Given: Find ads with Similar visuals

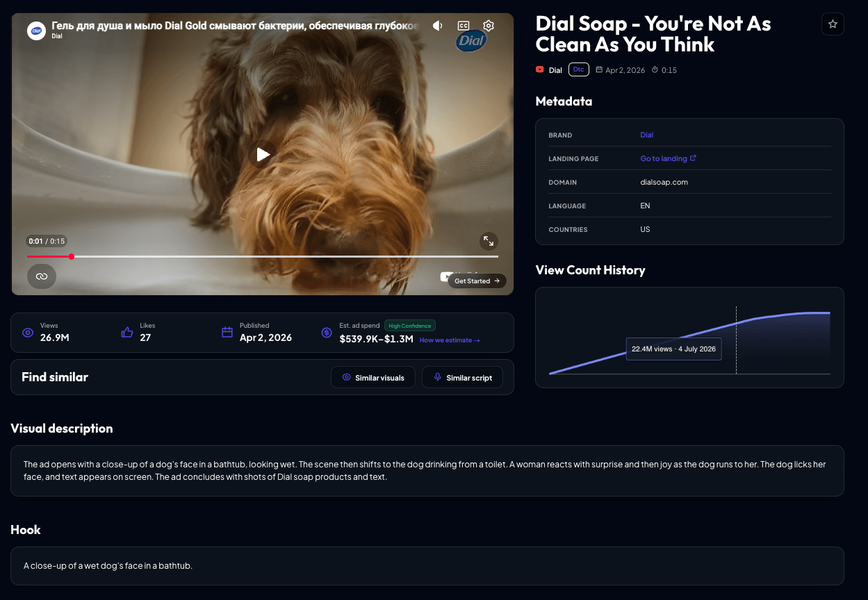Looking at the screenshot, I should pos(373,378).
